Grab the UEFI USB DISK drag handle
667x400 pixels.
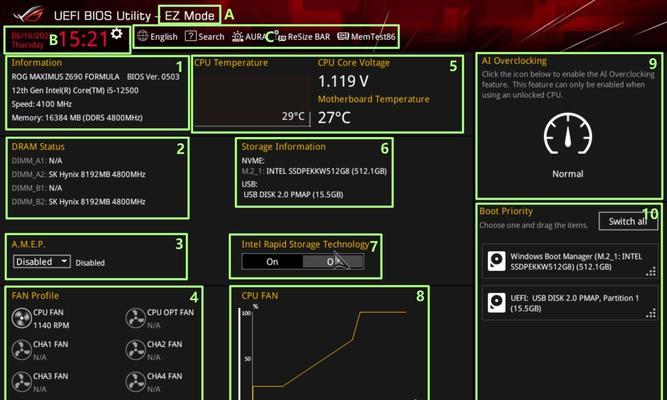[651, 314]
